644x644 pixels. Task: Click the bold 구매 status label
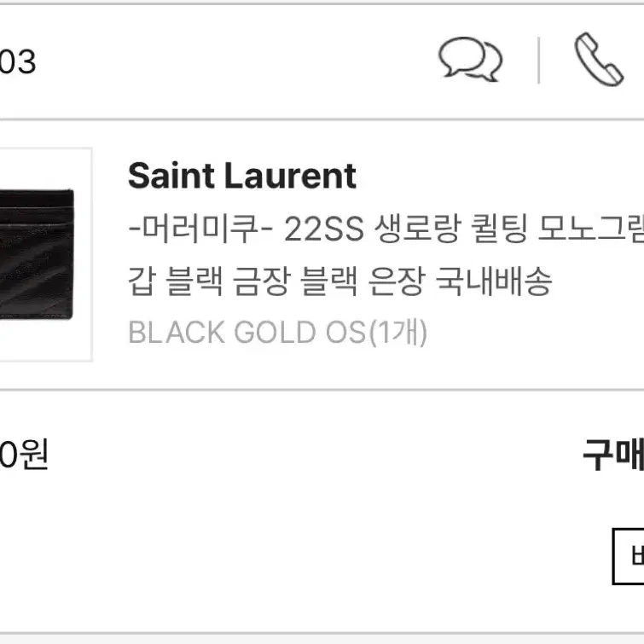pos(613,455)
